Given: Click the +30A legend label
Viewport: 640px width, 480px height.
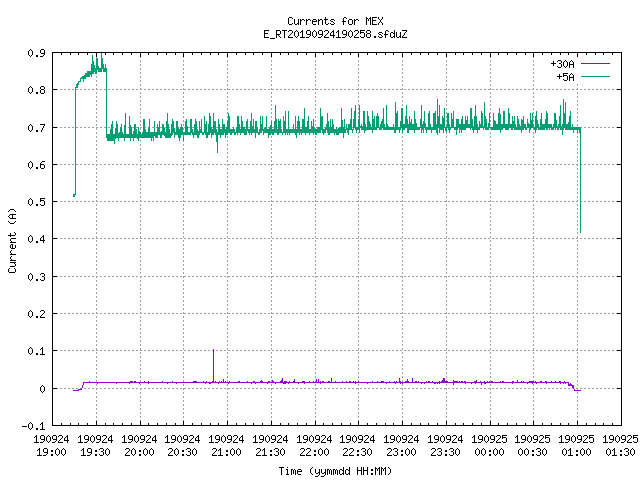Looking at the screenshot, I should [562, 64].
